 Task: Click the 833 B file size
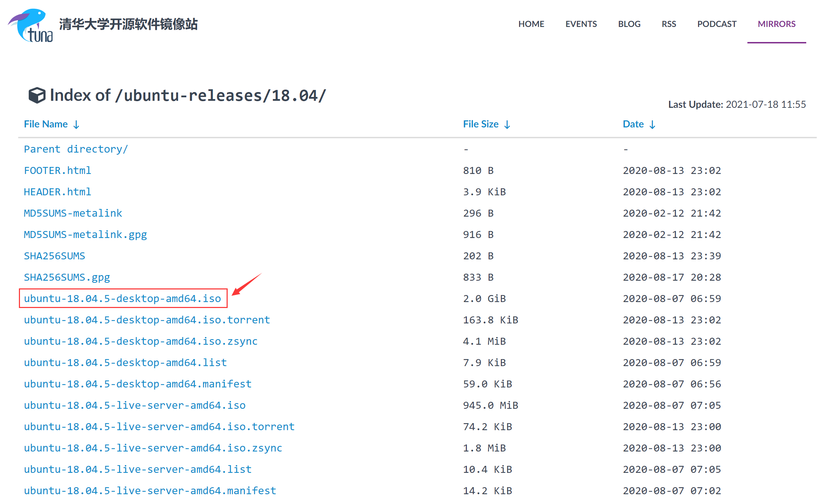tap(478, 277)
